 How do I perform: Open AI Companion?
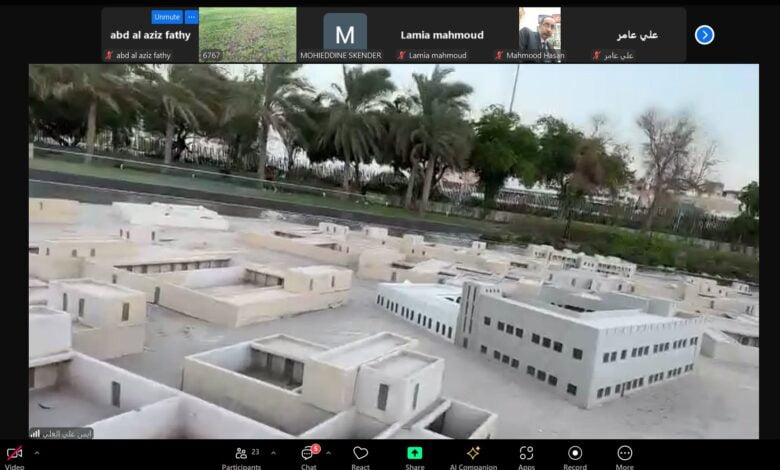[472, 454]
